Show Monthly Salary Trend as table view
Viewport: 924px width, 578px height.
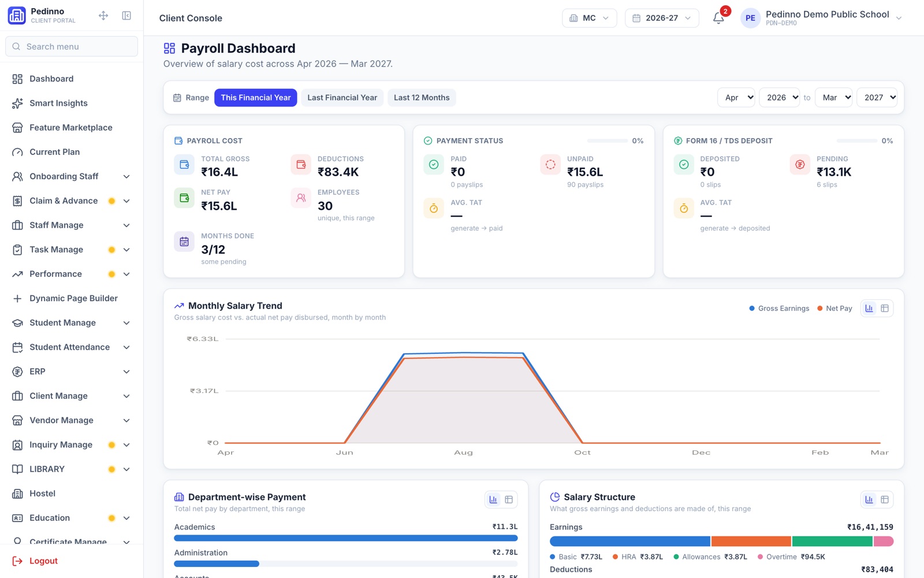[885, 309]
